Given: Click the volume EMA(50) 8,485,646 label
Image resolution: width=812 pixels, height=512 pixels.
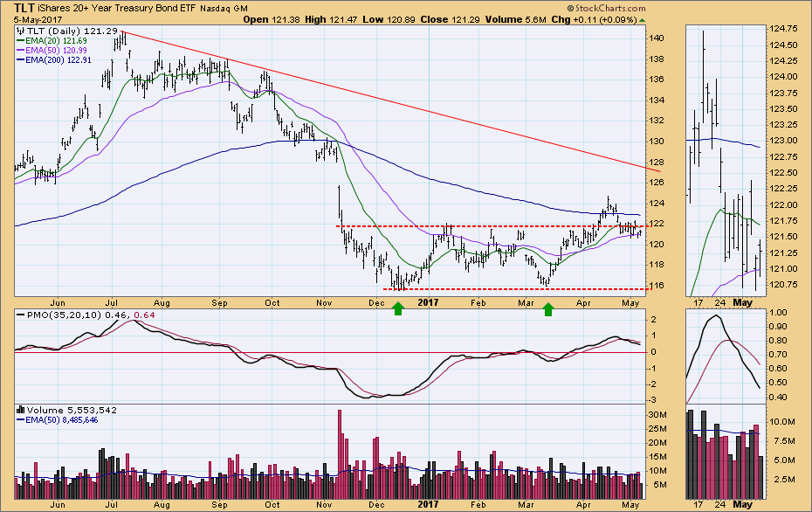Looking at the screenshot, I should (57, 419).
